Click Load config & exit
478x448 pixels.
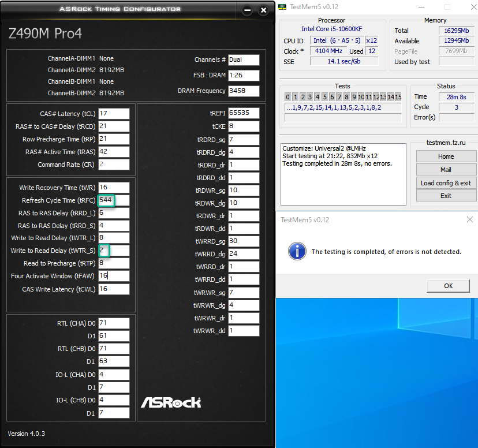tap(446, 183)
